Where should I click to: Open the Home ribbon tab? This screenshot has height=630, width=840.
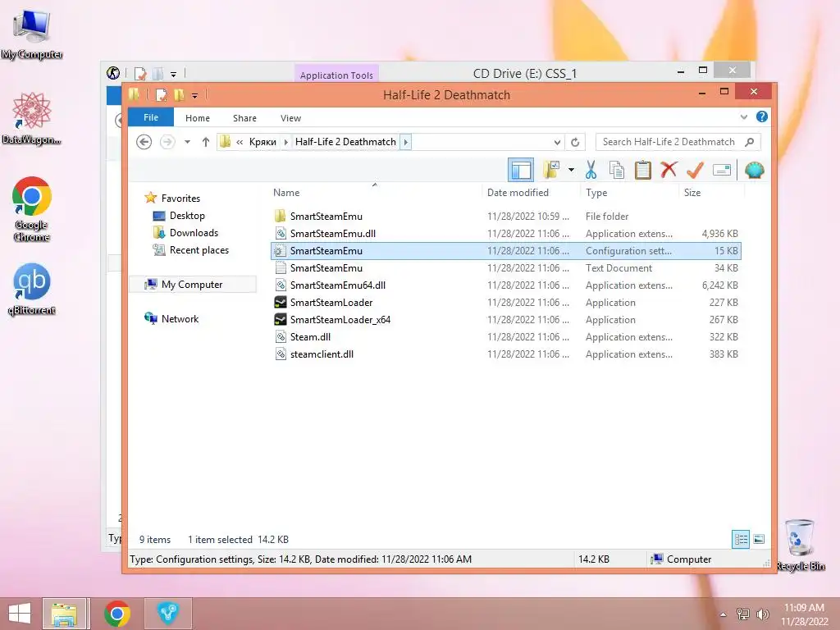tap(198, 118)
